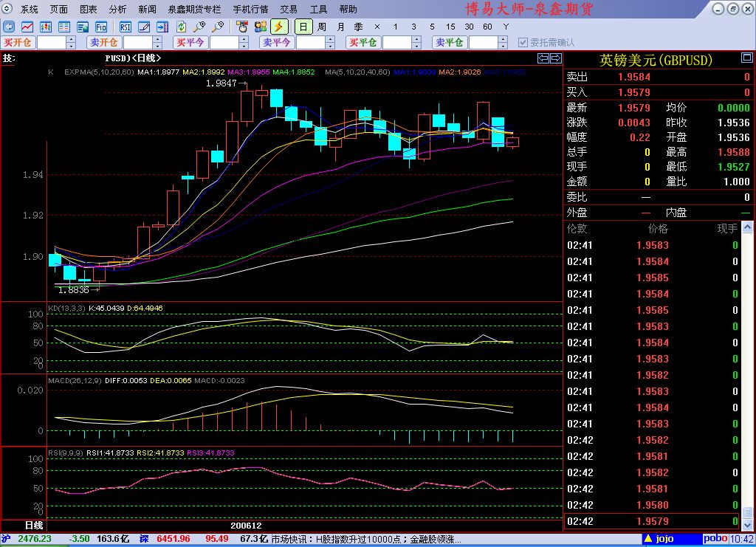Open the 交易 menu
The height and width of the screenshot is (547, 756).
[289, 10]
